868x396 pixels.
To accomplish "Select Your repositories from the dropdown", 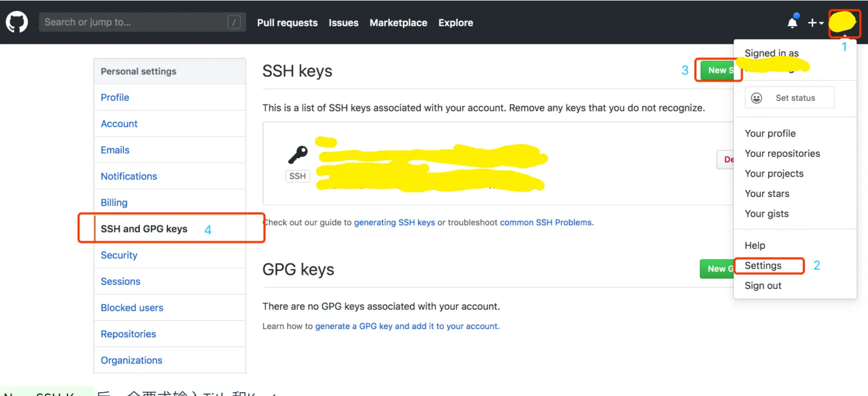I will click(x=782, y=154).
